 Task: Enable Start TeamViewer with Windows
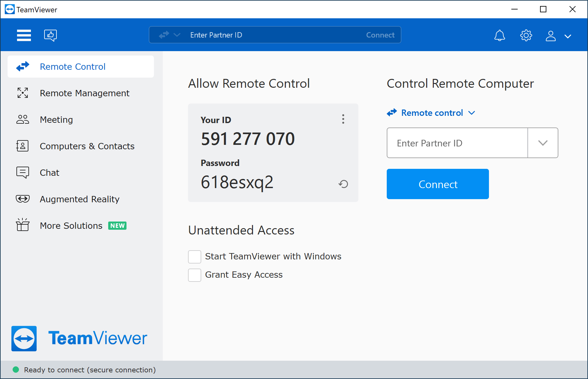[195, 257]
